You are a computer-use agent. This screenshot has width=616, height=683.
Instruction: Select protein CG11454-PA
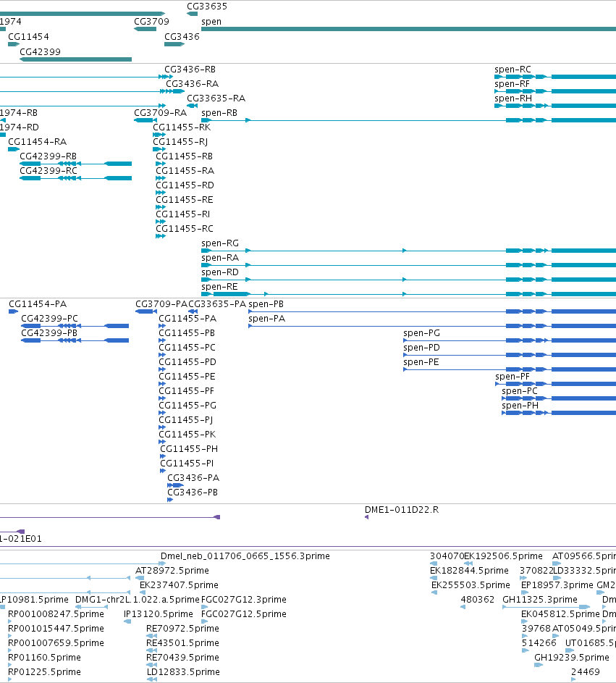pos(14,311)
